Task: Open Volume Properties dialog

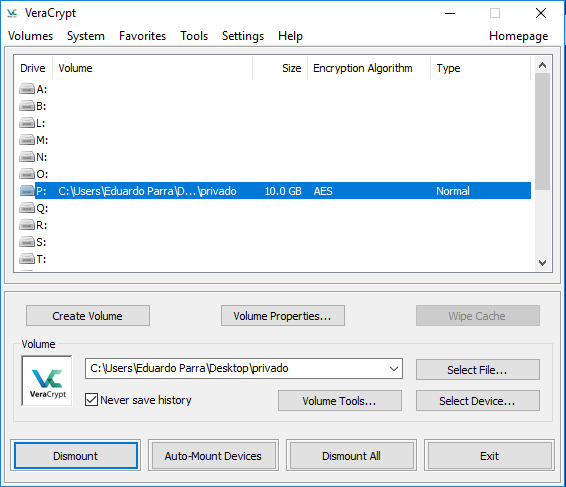Action: [x=283, y=316]
